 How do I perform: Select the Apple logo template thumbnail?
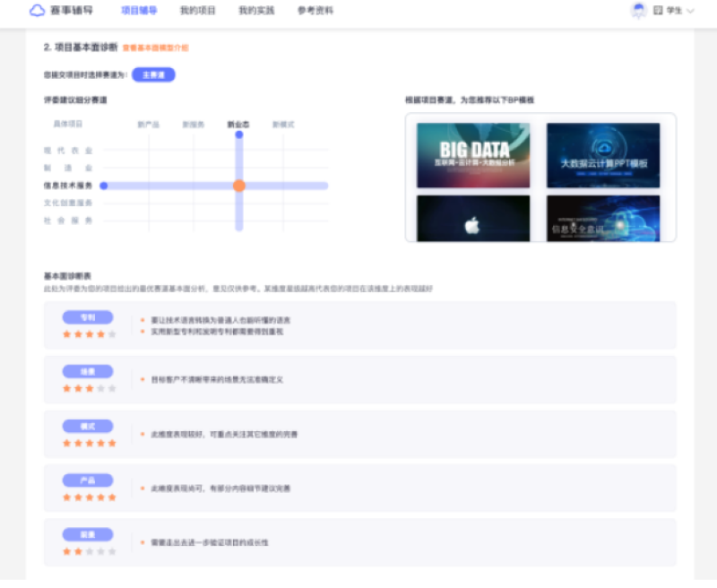tap(473, 219)
